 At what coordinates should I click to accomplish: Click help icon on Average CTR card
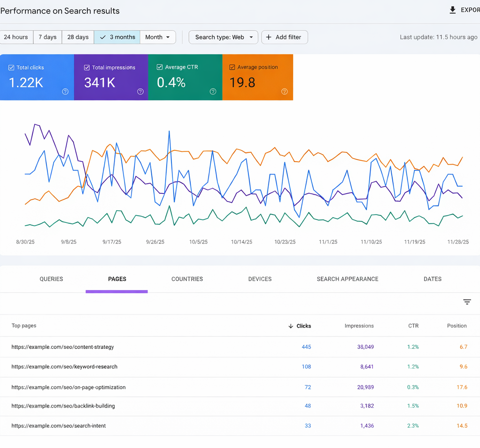[213, 92]
